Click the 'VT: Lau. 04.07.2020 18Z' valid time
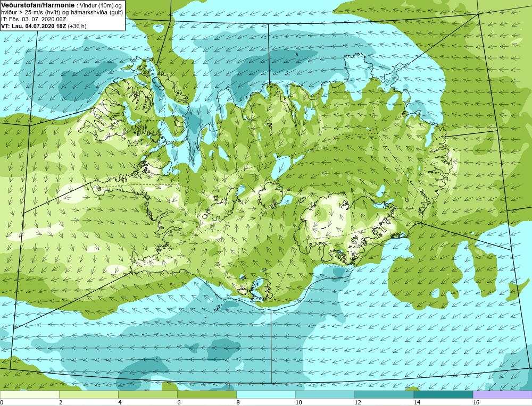Screen dimensions: 532x406 [34, 26]
